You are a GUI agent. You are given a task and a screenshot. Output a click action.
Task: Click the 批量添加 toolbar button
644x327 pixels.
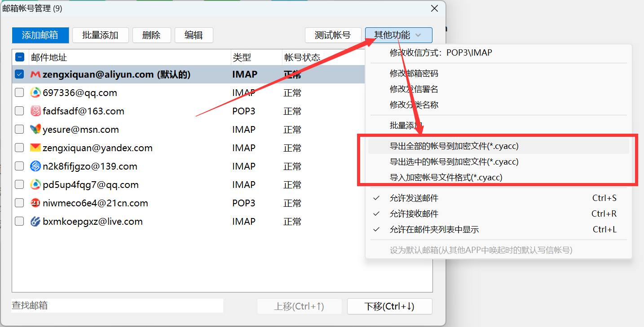pyautogui.click(x=101, y=35)
